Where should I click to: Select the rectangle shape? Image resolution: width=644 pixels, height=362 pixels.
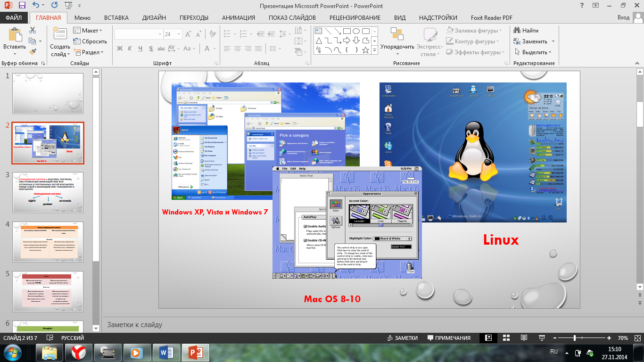347,31
